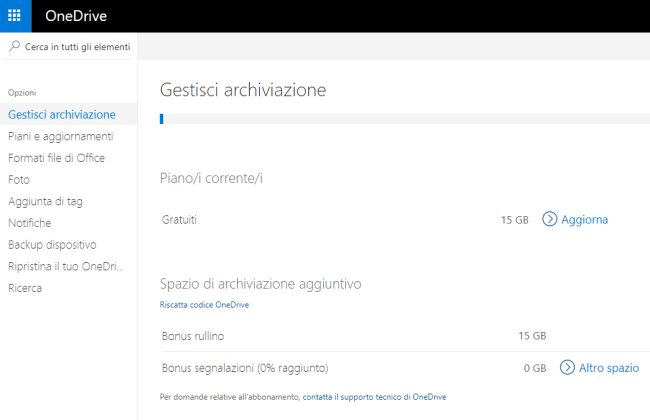The width and height of the screenshot is (650, 420).
Task: Click the Bonus rullino row's 15 GB value
Action: pos(532,336)
